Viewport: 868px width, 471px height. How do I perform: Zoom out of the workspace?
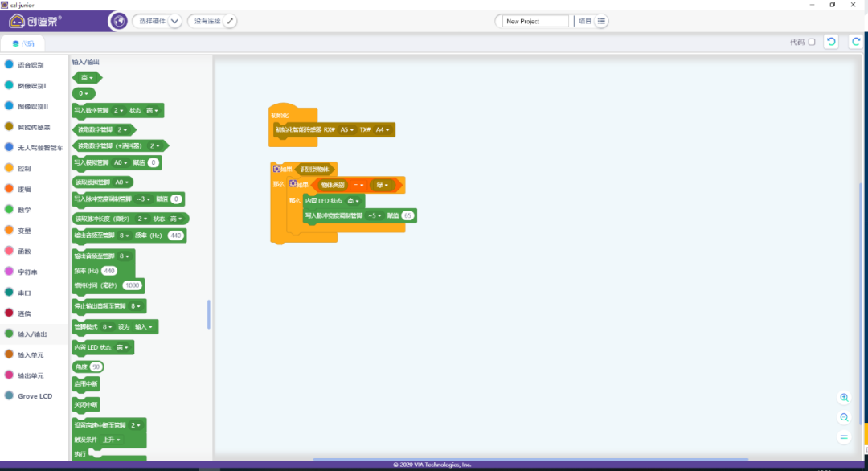click(x=844, y=417)
